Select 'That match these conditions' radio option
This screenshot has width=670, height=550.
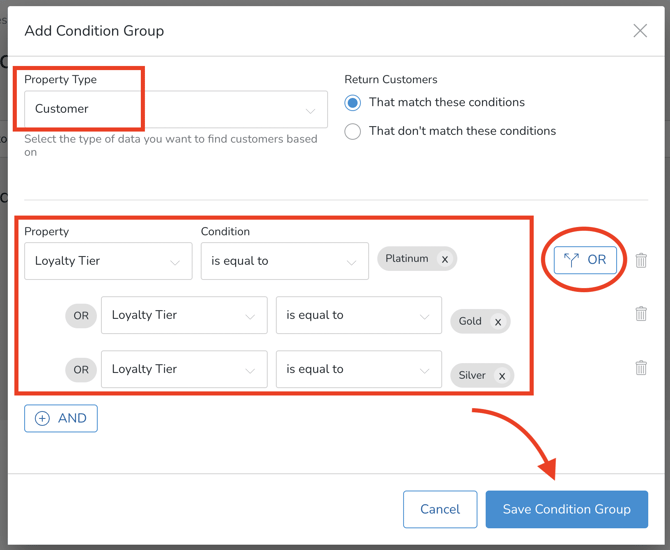pyautogui.click(x=353, y=102)
